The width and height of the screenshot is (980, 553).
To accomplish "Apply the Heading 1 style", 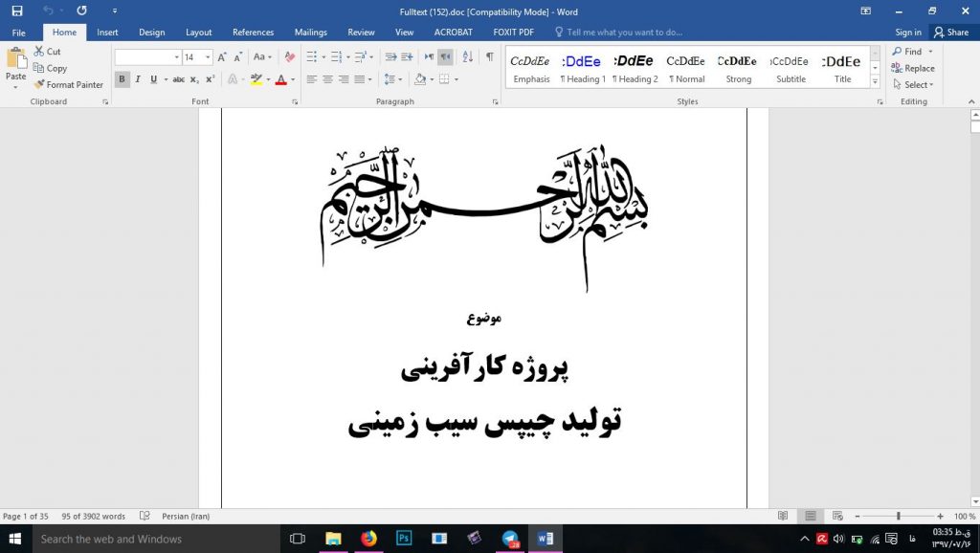I will [583, 68].
